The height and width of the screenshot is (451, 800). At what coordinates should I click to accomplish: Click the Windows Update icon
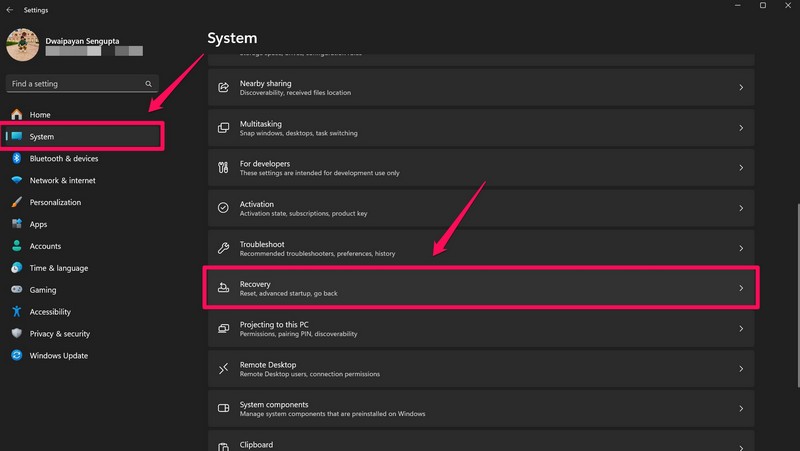17,356
